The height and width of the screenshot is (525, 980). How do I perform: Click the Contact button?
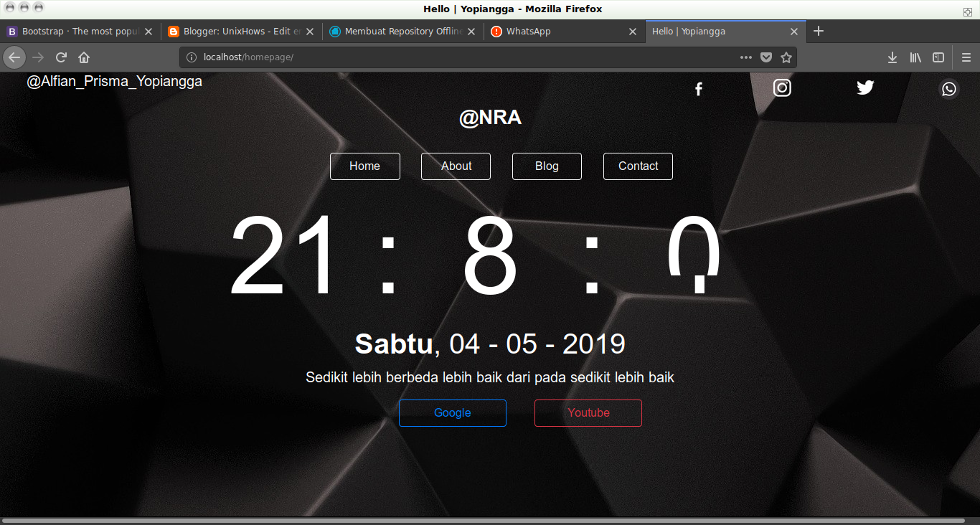point(638,166)
